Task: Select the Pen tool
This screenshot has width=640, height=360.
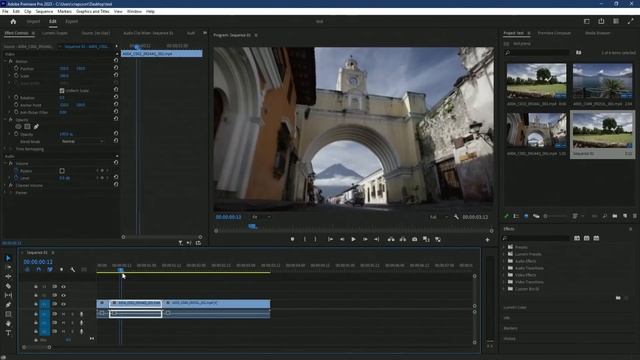Action: tap(8, 304)
